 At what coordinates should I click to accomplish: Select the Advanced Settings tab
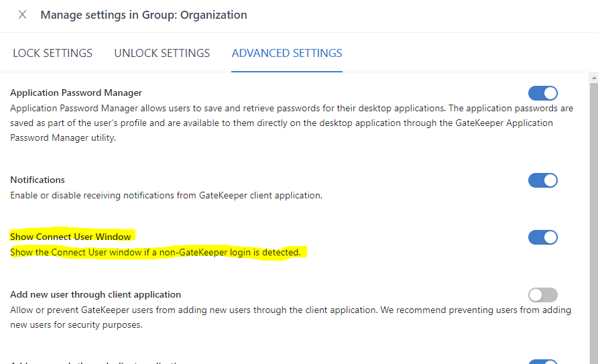(x=286, y=53)
